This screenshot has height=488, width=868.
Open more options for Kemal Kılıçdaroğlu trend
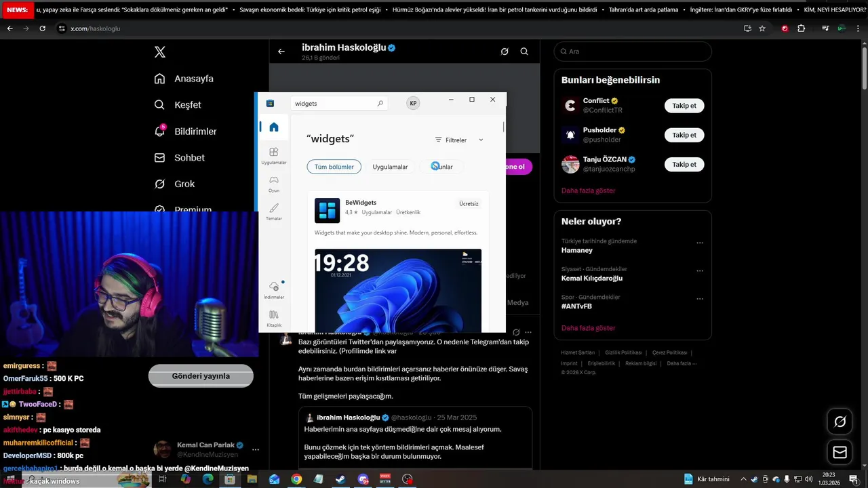click(x=700, y=271)
